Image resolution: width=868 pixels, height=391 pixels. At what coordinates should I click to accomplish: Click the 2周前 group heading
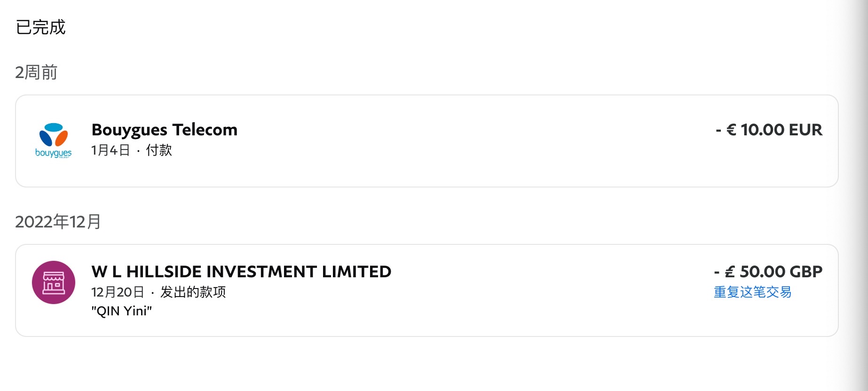tap(36, 72)
